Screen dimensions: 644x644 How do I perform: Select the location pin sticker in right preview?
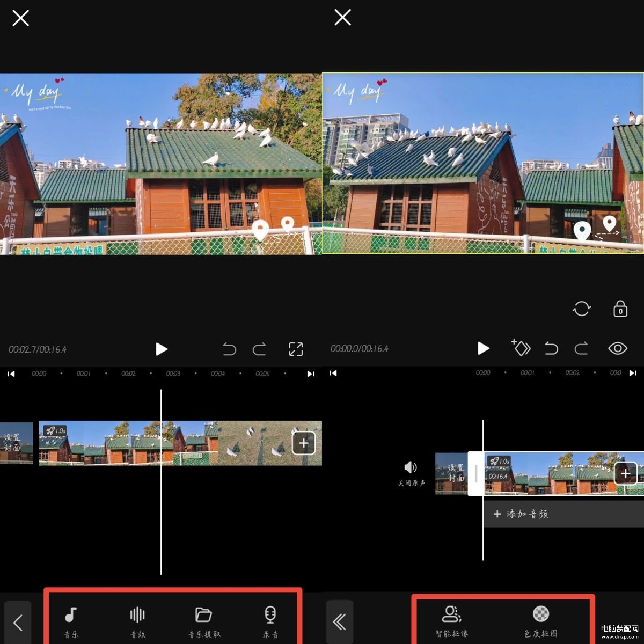(596, 228)
